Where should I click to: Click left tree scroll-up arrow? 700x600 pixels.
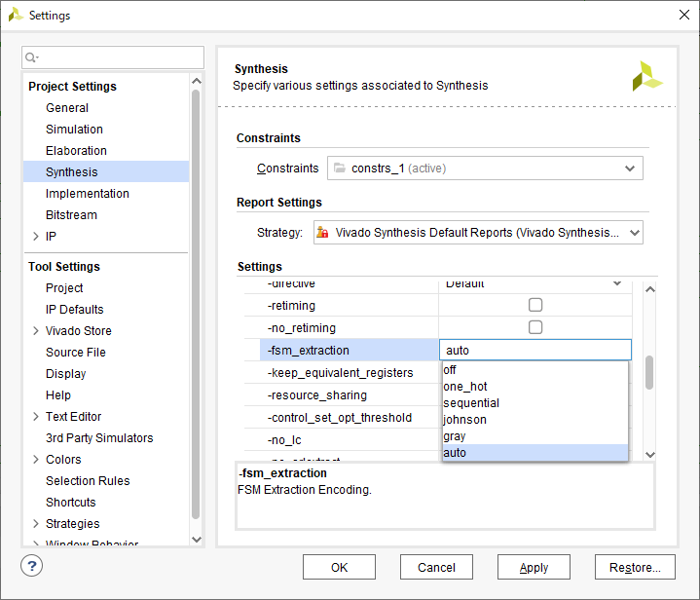(x=196, y=81)
